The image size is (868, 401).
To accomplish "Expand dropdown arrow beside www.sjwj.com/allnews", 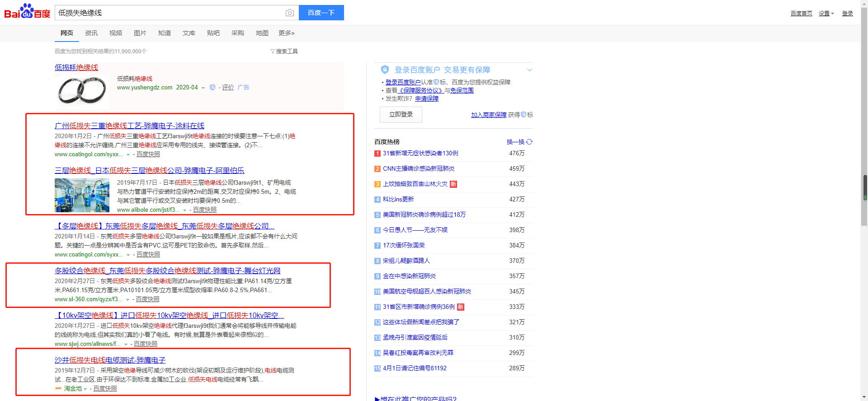I will tap(125, 344).
